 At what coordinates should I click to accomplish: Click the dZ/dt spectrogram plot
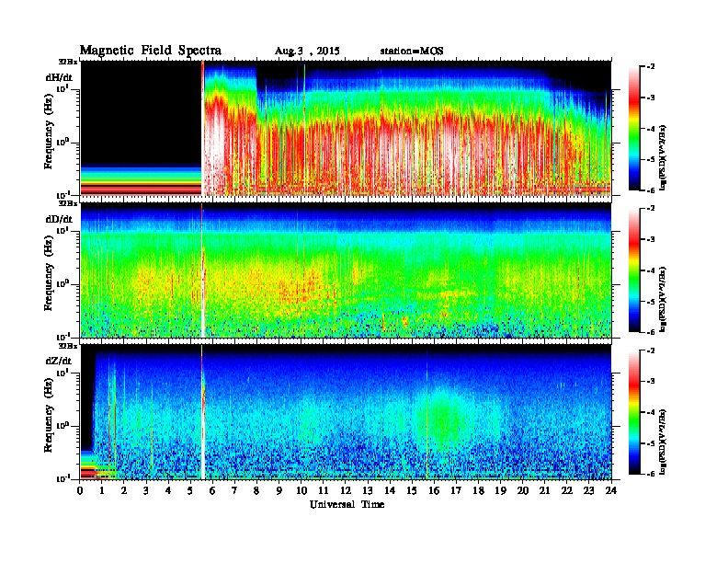coord(346,411)
